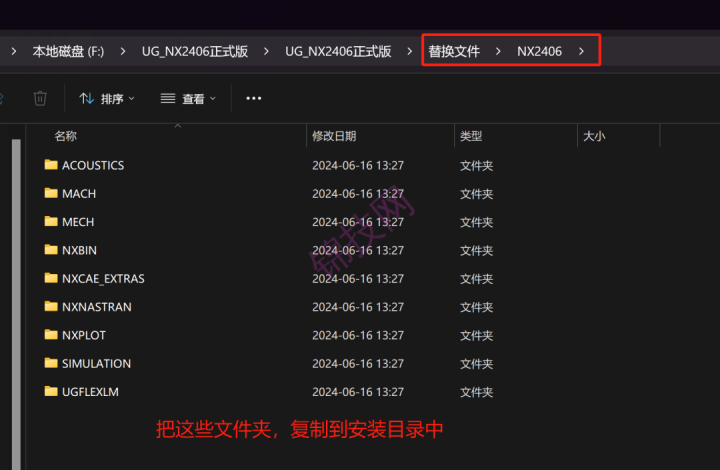The width and height of the screenshot is (720, 470).
Task: Click 文件夹 type cell of UGFLEXLM row
Action: click(x=477, y=392)
